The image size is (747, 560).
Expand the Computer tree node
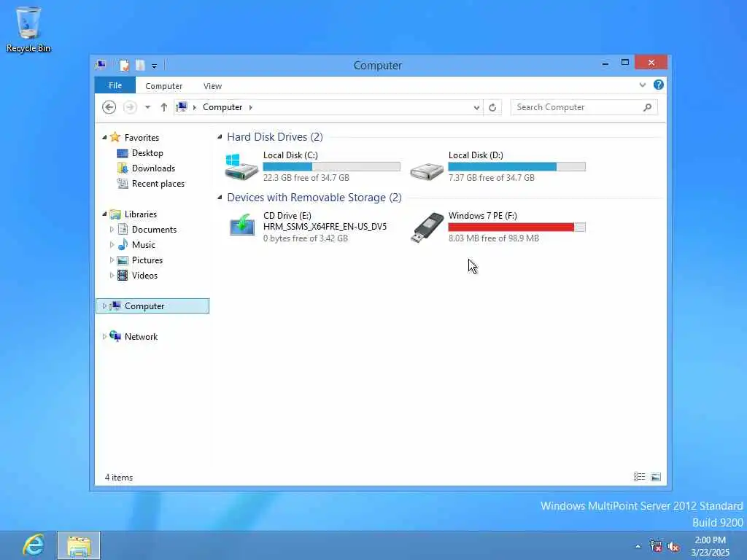104,306
